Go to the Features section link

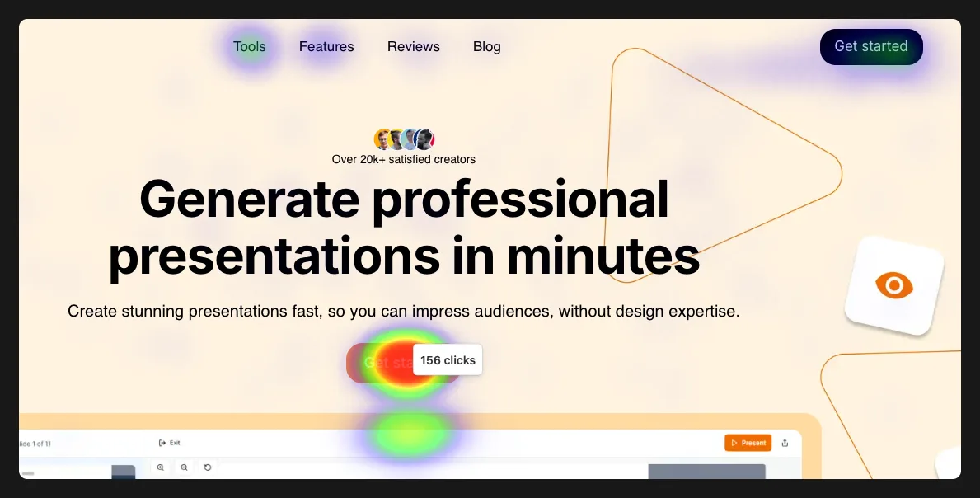click(326, 47)
